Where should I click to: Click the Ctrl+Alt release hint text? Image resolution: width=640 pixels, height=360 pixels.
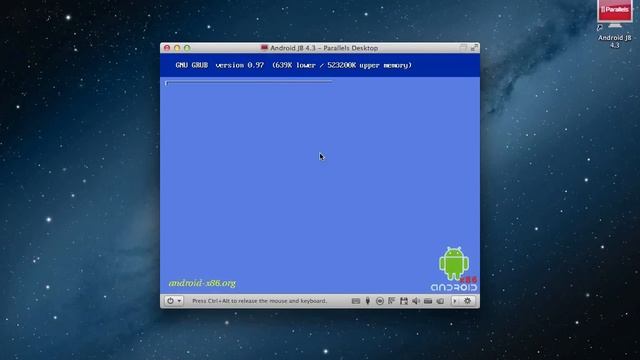pos(260,301)
